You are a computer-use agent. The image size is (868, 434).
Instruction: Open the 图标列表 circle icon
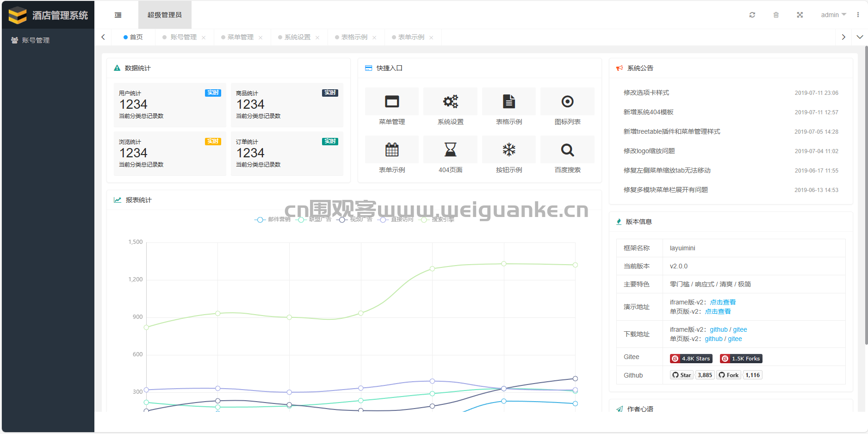567,101
